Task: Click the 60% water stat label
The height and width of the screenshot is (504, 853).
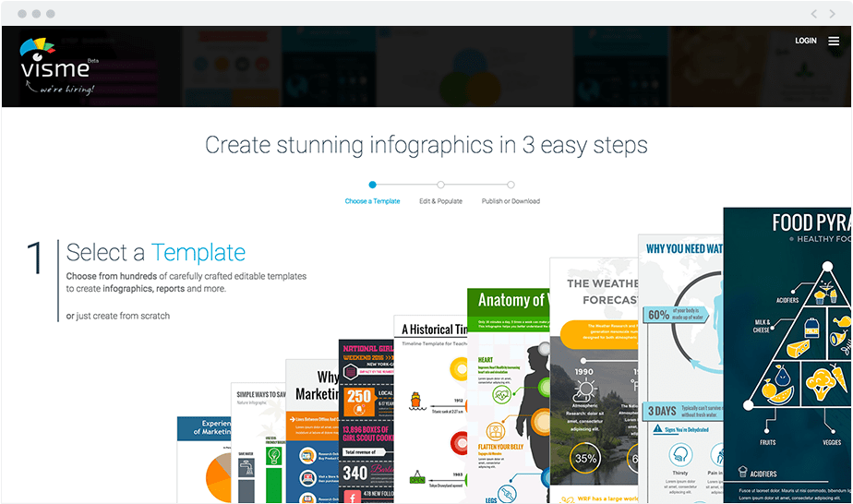Action: (x=659, y=315)
